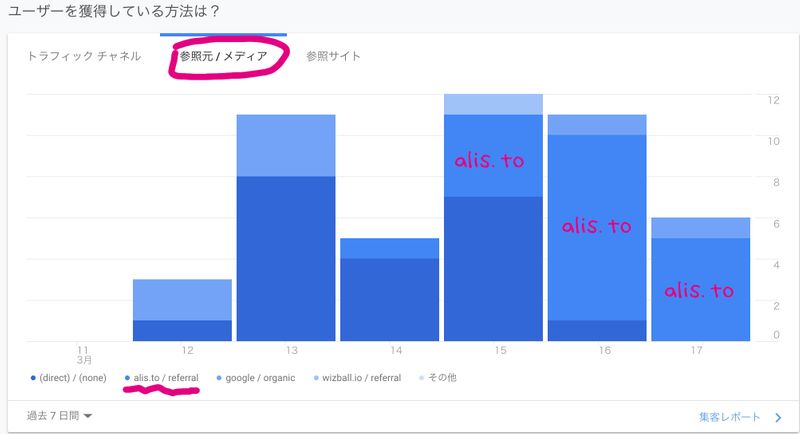800x434 pixels.
Task: Click the (direct) / (none) legend dot
Action: coord(33,378)
